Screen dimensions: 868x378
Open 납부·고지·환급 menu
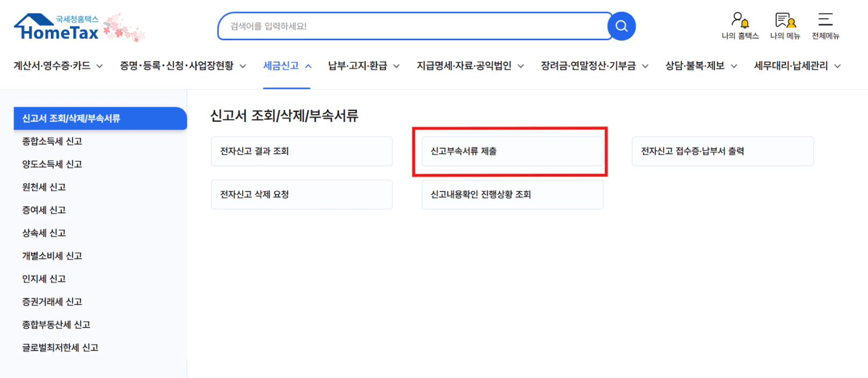tap(363, 66)
